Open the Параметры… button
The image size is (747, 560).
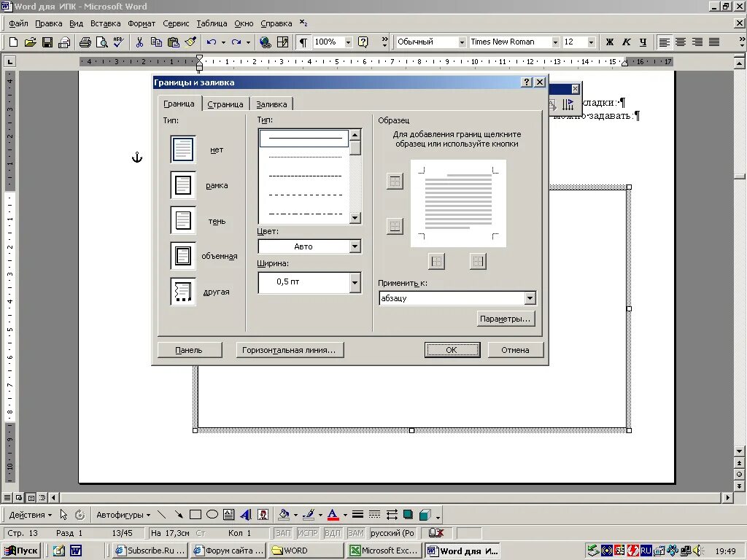click(x=506, y=319)
